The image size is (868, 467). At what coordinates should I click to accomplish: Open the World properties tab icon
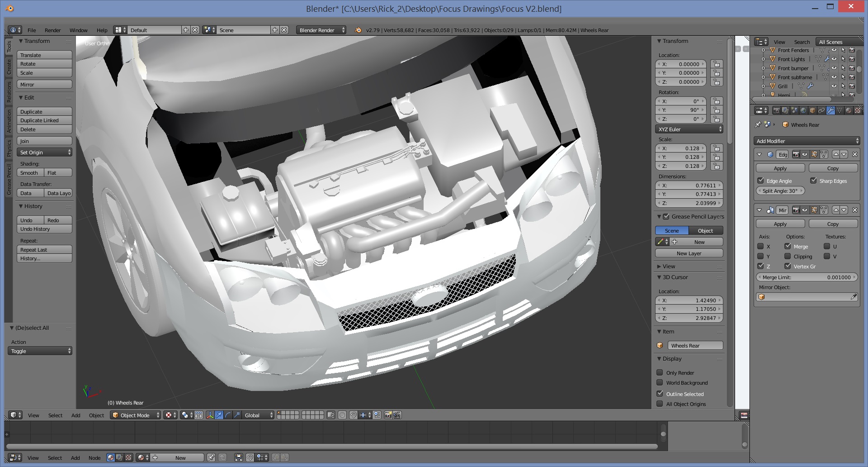803,110
